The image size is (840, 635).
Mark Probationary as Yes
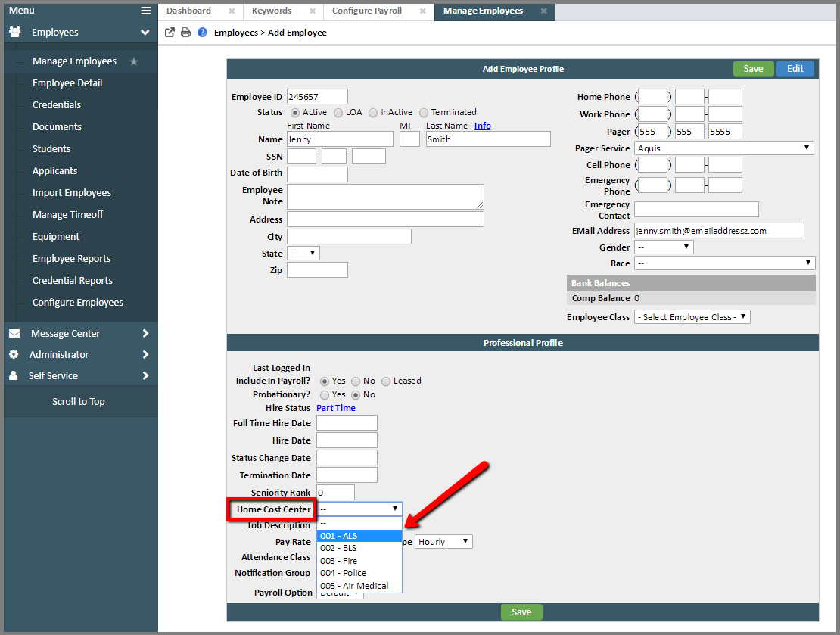tap(324, 394)
